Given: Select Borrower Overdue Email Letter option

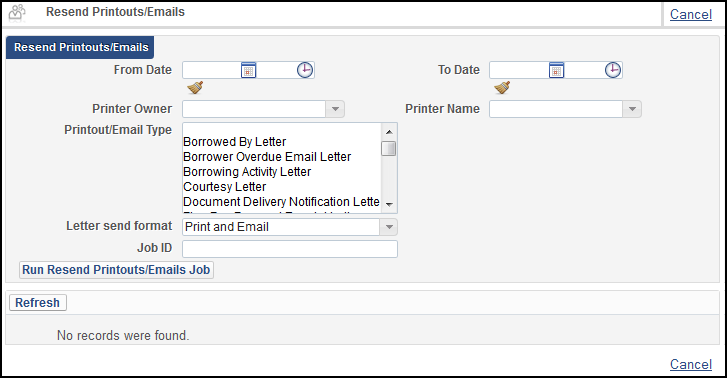Looking at the screenshot, I should (267, 157).
